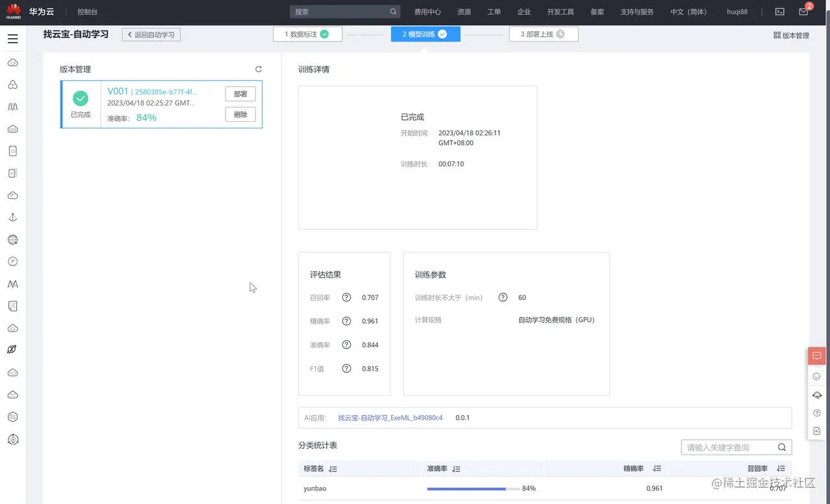Screen dimensions: 830x504
Task: Click help icon beside 训练时长不大于
Action: click(x=503, y=297)
